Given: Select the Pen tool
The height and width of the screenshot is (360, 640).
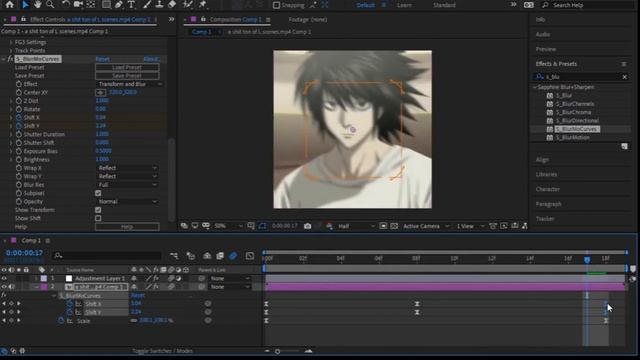Looking at the screenshot, I should tap(119, 4).
